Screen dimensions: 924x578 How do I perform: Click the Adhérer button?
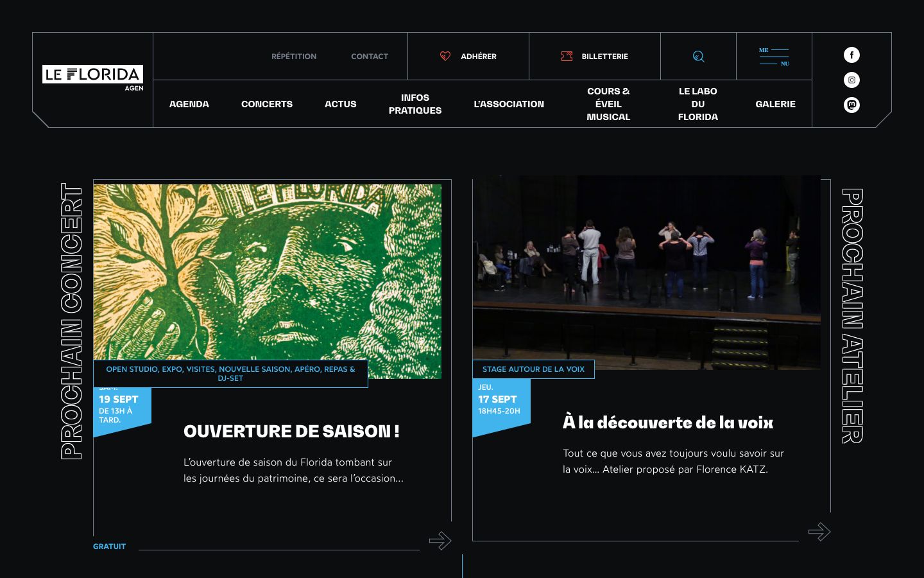468,57
